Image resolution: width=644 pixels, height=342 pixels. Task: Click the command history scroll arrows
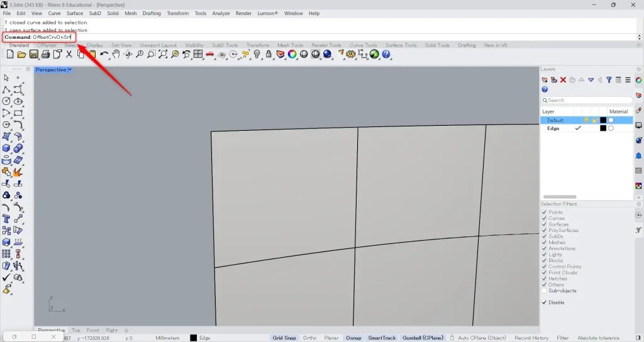(x=639, y=37)
